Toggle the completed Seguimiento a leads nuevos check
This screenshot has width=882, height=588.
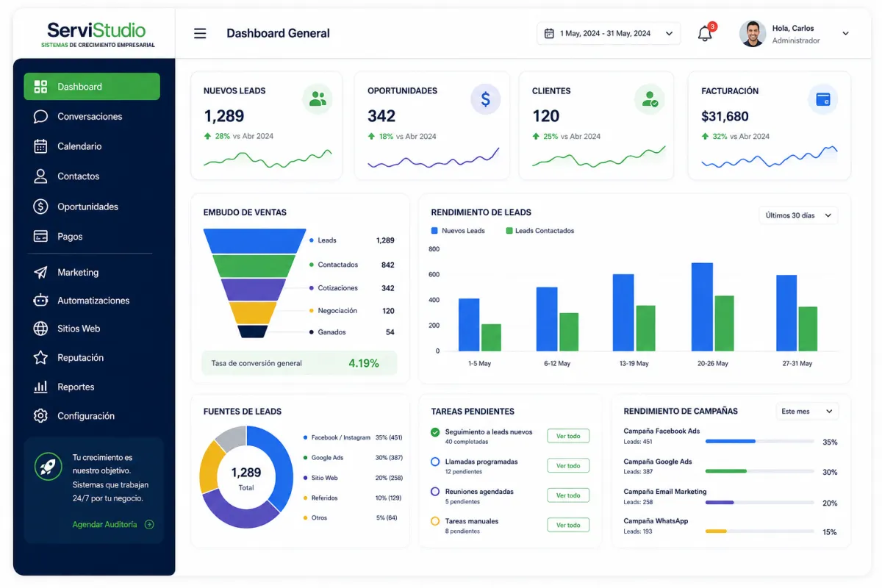pos(435,432)
